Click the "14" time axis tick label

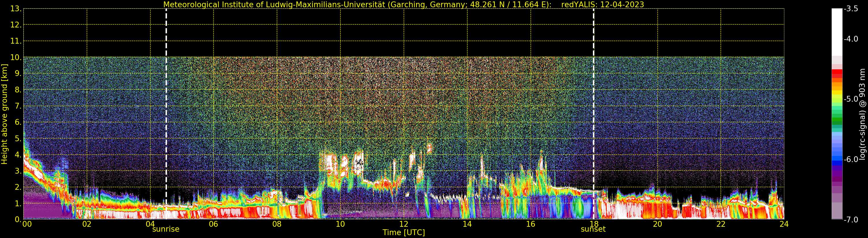(467, 224)
